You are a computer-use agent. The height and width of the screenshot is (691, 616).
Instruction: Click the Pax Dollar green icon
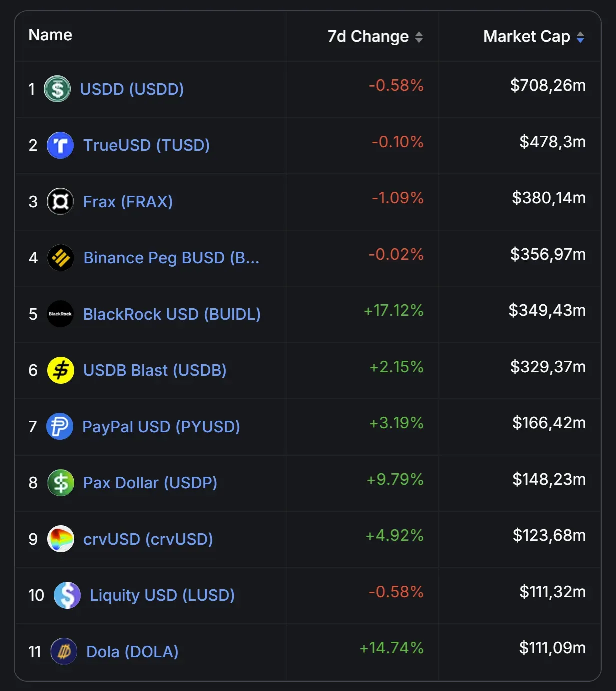tap(60, 483)
